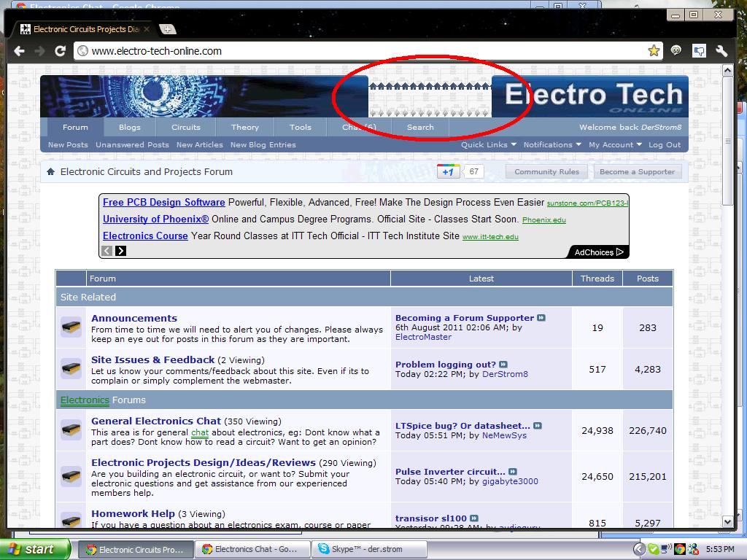Click Become a Supporter button
The width and height of the screenshot is (747, 560).
tap(638, 171)
